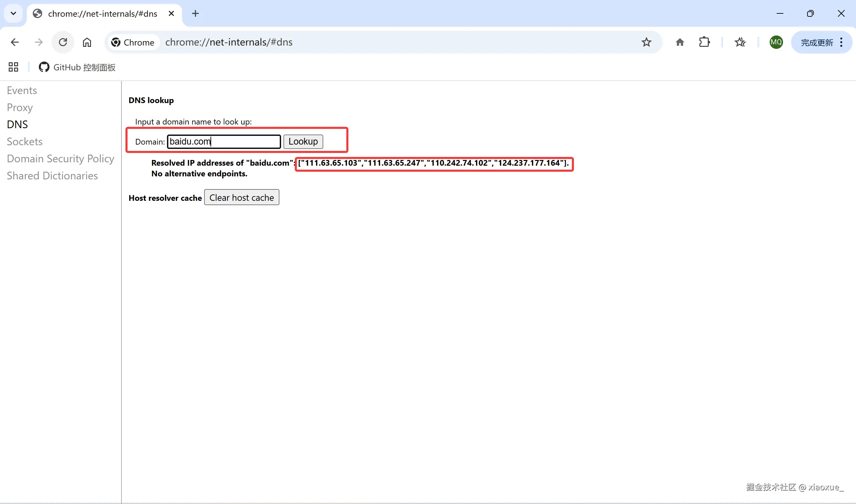Click the Clear host cache button
The image size is (856, 504).
[242, 197]
